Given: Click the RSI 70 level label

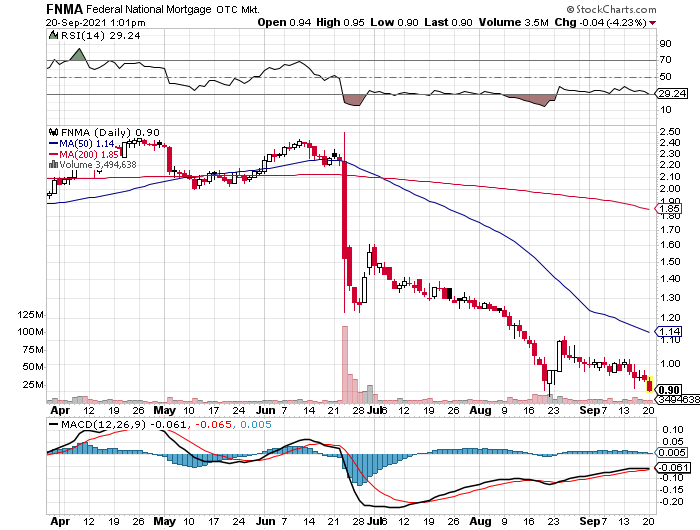Looking at the screenshot, I should pos(666,60).
